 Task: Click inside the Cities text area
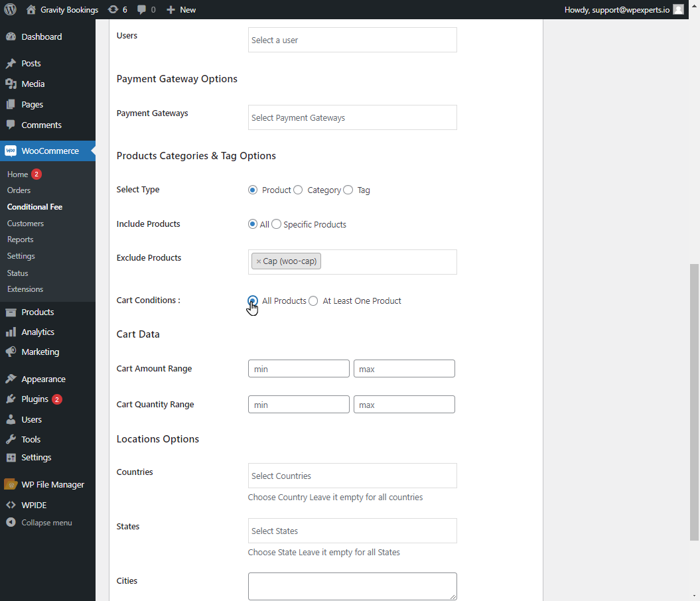click(352, 586)
